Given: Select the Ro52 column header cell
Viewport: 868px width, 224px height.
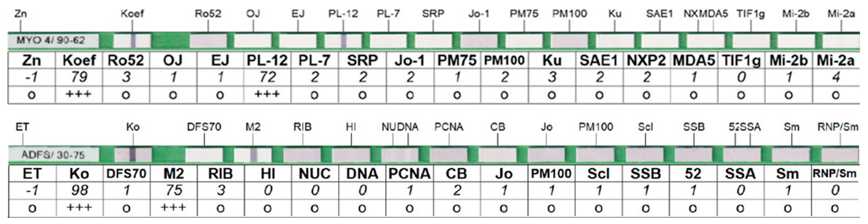Looking at the screenshot, I should (126, 61).
